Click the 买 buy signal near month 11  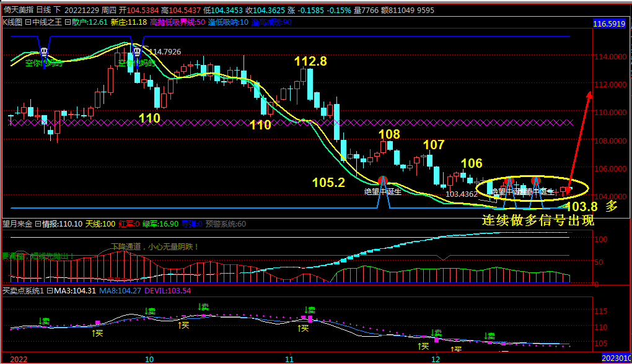coord(304,328)
